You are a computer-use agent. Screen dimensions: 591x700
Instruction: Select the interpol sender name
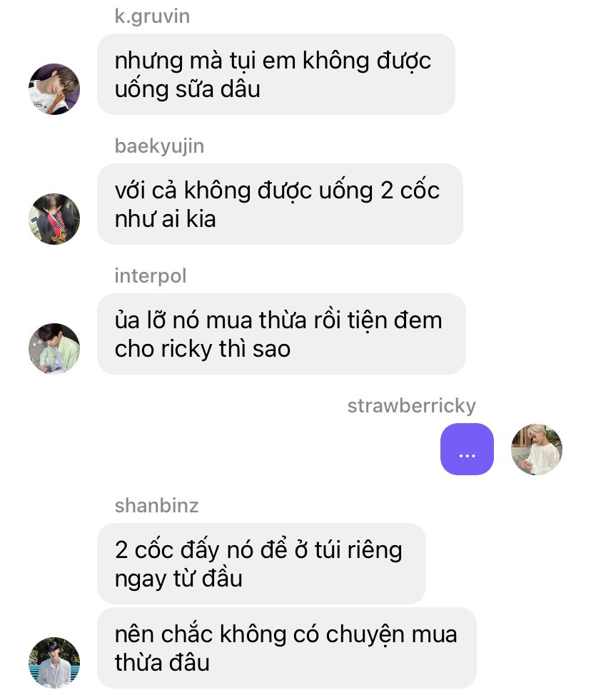point(151,276)
